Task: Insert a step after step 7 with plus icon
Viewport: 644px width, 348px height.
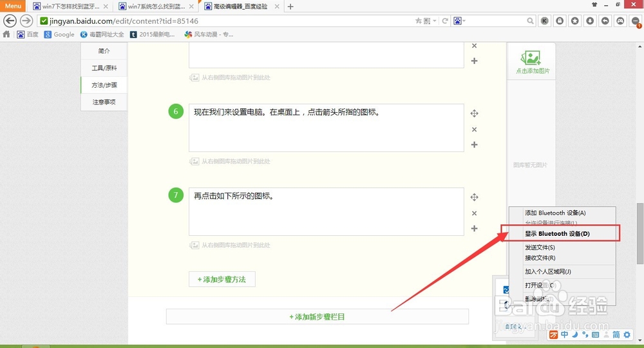Action: coord(475,228)
